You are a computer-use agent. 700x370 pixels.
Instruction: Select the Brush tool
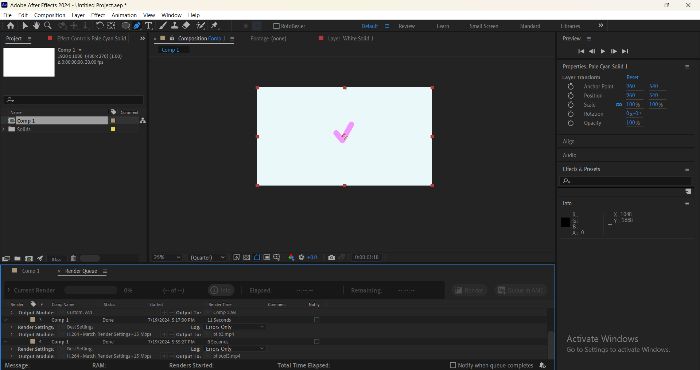coord(163,26)
